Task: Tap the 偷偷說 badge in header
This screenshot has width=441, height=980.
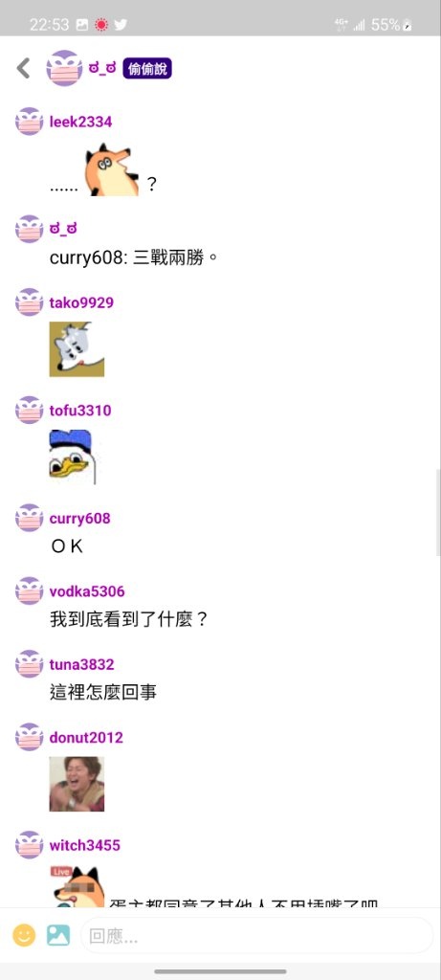Action: (x=147, y=69)
